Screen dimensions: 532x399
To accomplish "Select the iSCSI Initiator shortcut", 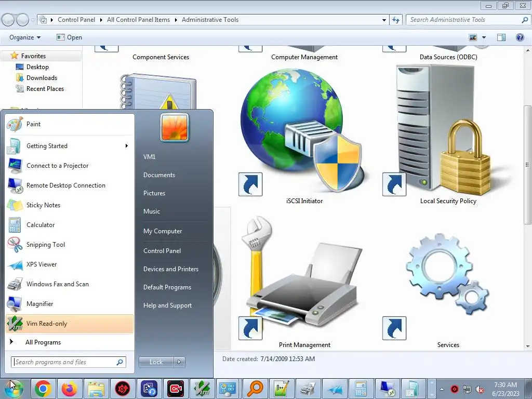I will (x=304, y=136).
